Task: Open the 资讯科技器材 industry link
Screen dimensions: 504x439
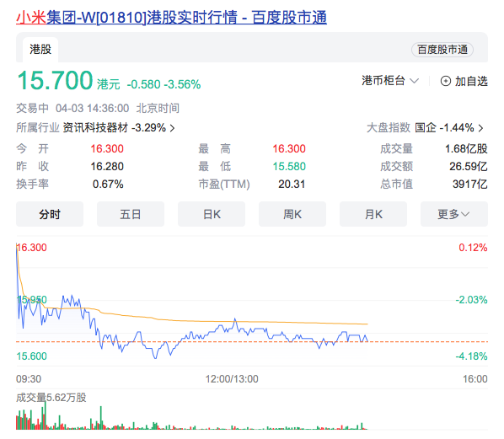Action: pos(95,127)
